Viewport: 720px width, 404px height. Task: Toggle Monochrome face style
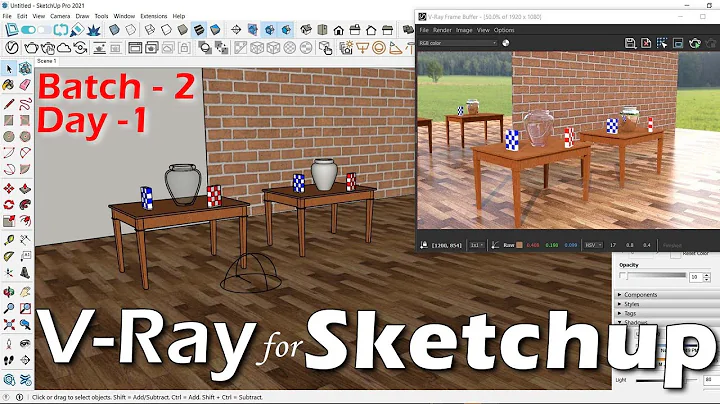click(x=215, y=30)
